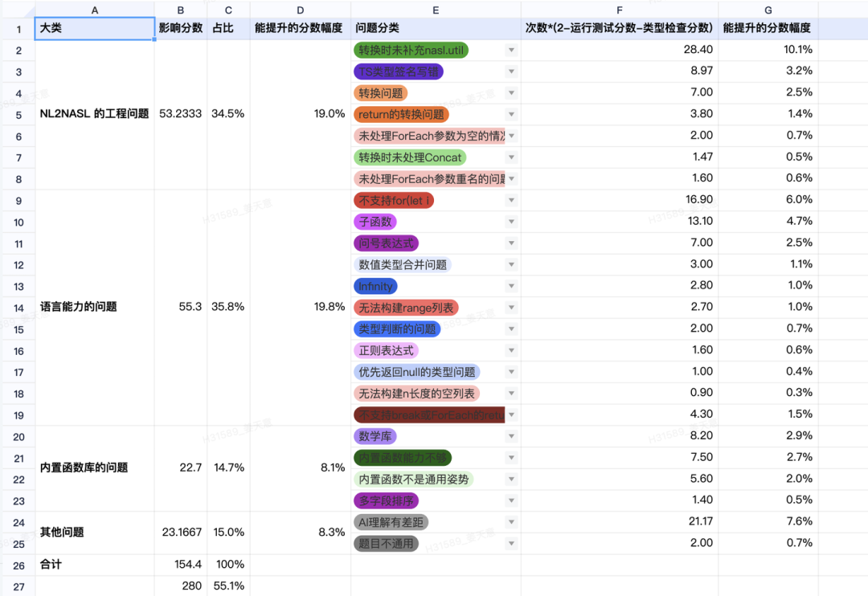The width and height of the screenshot is (868, 596).
Task: Click the red 不支持for(let i tag
Action: pos(393,200)
